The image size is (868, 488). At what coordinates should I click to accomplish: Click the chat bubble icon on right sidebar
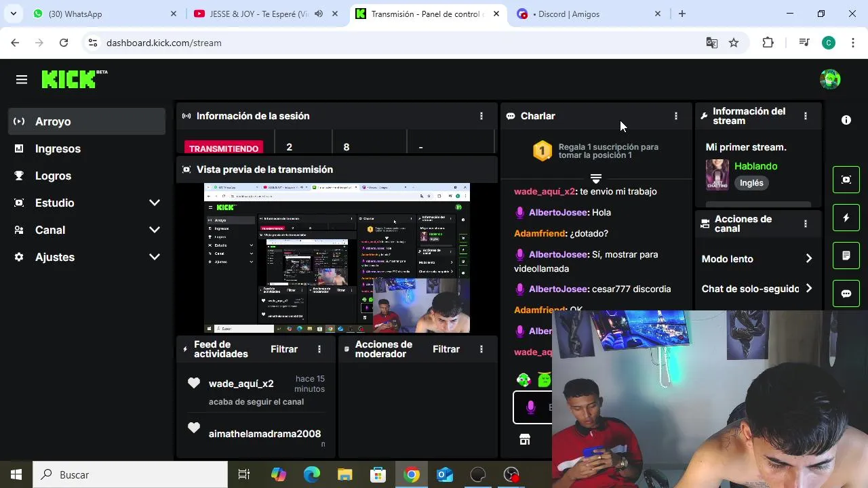click(846, 293)
